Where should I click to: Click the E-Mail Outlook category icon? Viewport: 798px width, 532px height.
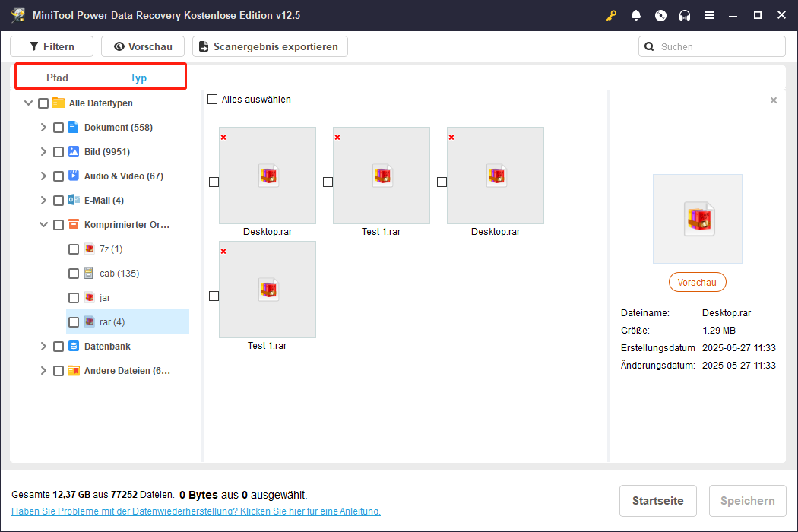click(x=73, y=200)
